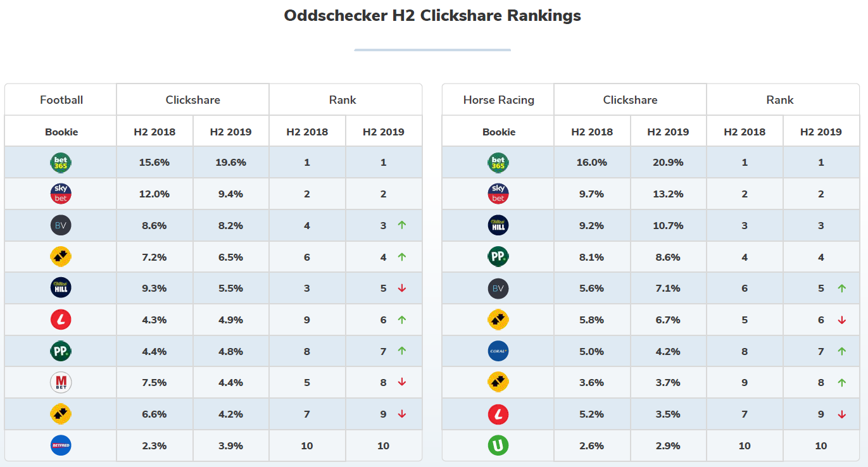Select the green Unibet U logo
This screenshot has height=467, width=868.
point(498,445)
